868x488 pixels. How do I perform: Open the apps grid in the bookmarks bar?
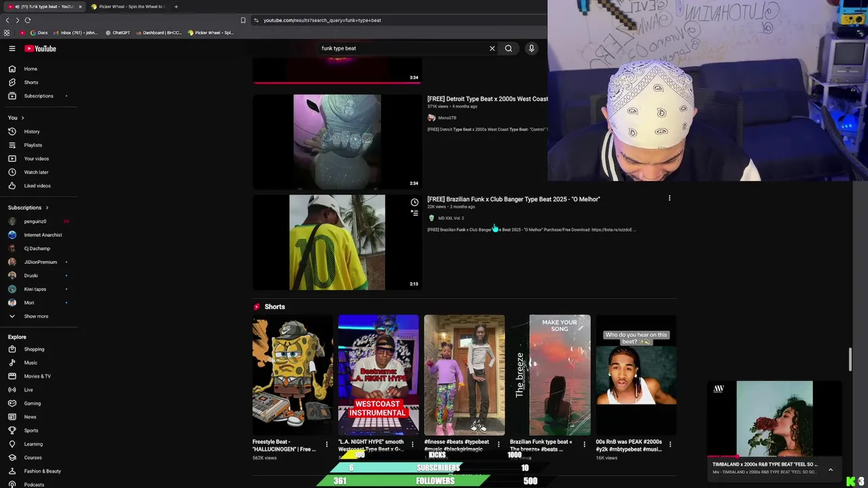click(7, 33)
